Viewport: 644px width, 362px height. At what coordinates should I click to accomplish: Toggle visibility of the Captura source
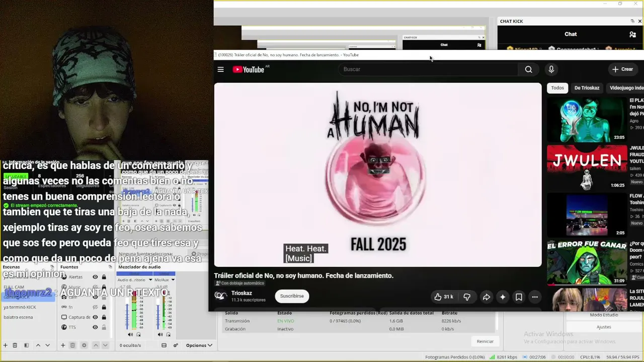[95, 317]
